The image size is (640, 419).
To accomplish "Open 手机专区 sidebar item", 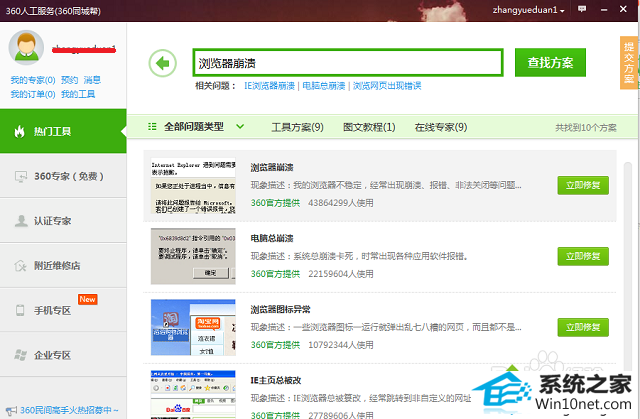I will 63,310.
